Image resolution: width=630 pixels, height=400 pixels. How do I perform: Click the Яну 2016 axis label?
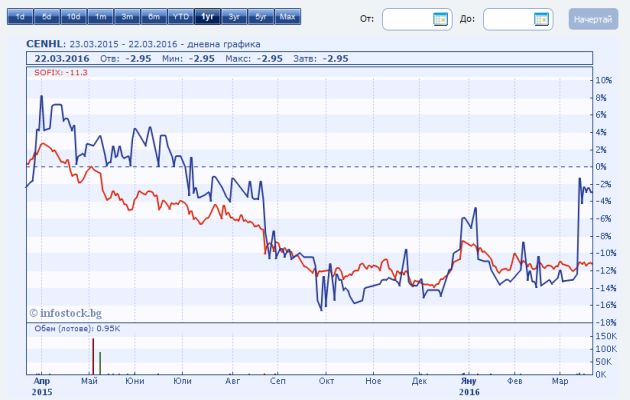point(469,386)
